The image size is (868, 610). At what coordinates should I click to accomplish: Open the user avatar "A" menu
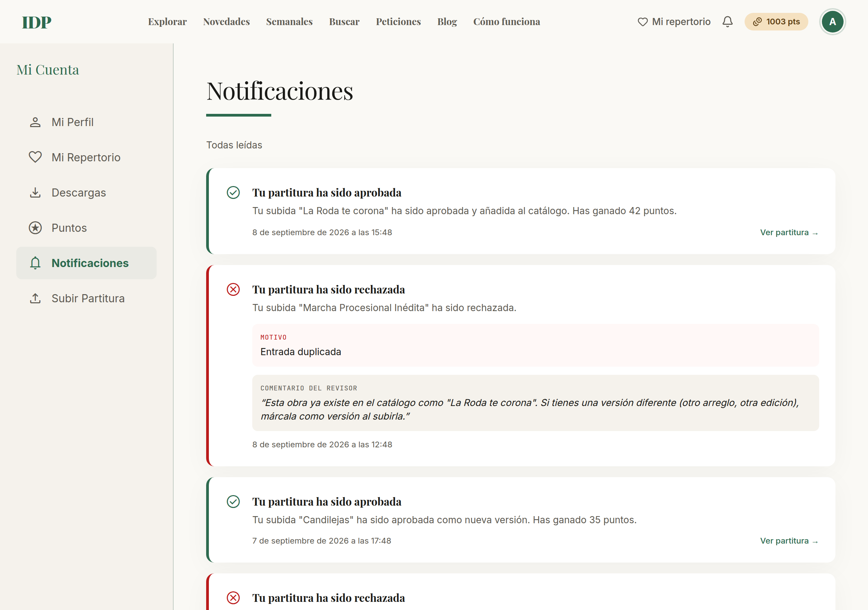(832, 22)
